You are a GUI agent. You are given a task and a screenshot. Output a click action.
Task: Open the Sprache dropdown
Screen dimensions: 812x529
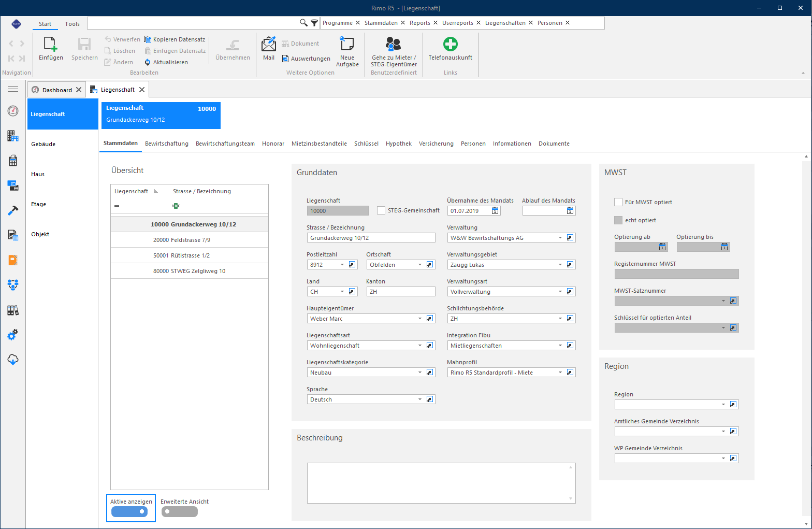pos(420,399)
